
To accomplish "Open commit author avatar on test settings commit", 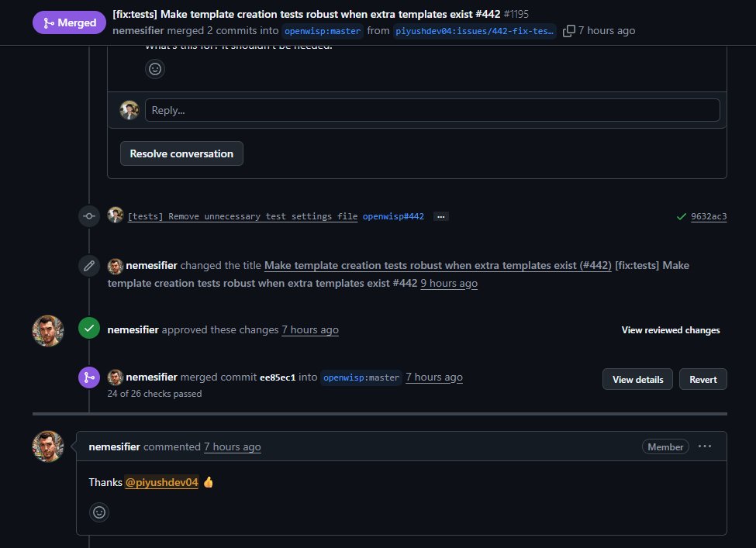I will tap(116, 215).
